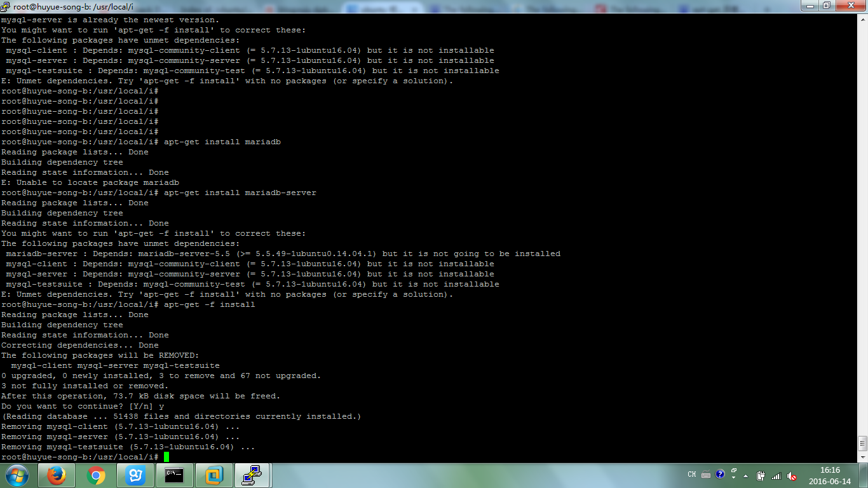Click the PuTTY title 'root@huyue-song-b: /usr/local/i'
Image resolution: width=868 pixels, height=488 pixels.
pyautogui.click(x=73, y=7)
